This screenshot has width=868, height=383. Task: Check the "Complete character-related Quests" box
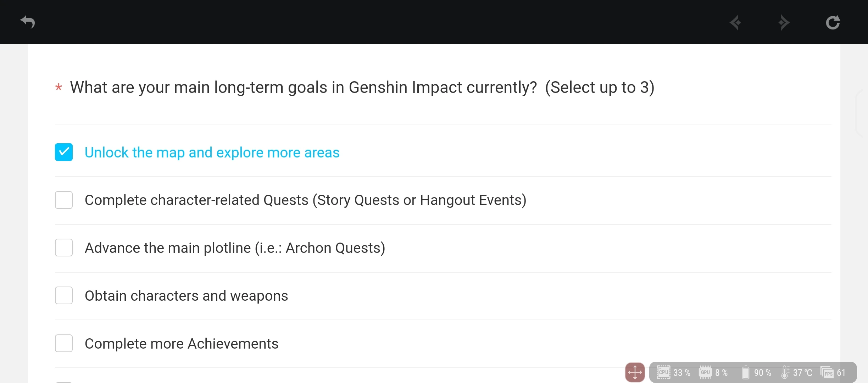(64, 200)
